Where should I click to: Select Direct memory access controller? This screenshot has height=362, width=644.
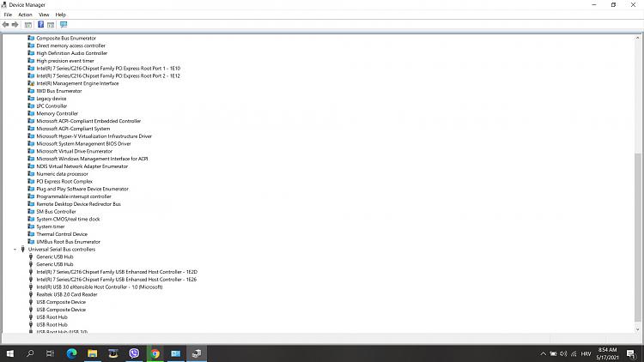point(70,45)
